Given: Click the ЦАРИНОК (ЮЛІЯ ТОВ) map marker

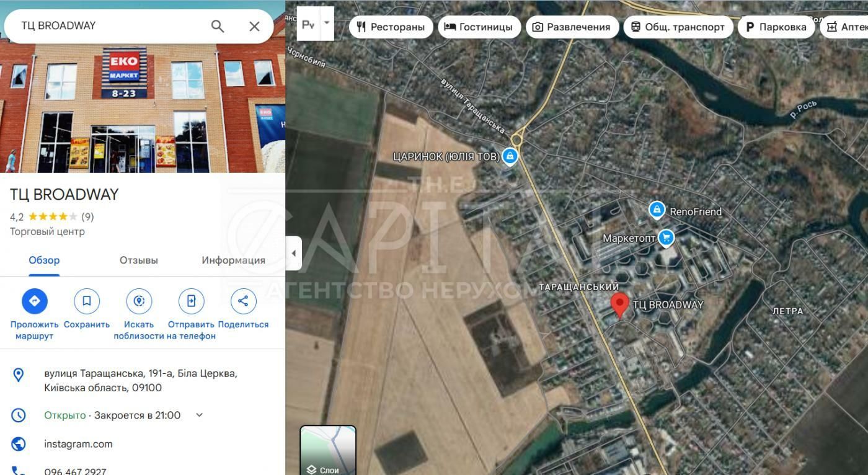Looking at the screenshot, I should (509, 156).
